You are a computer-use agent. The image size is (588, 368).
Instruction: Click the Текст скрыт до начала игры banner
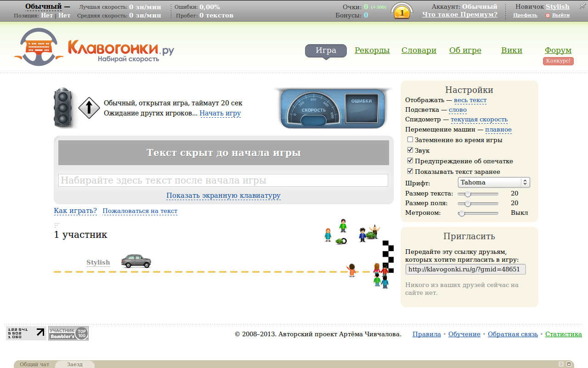pyautogui.click(x=224, y=153)
